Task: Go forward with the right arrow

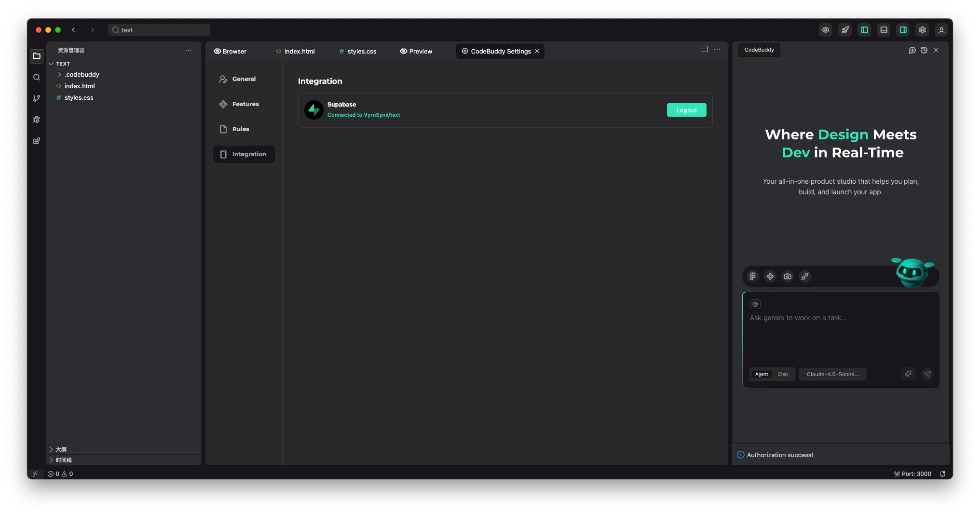Action: pyautogui.click(x=93, y=30)
